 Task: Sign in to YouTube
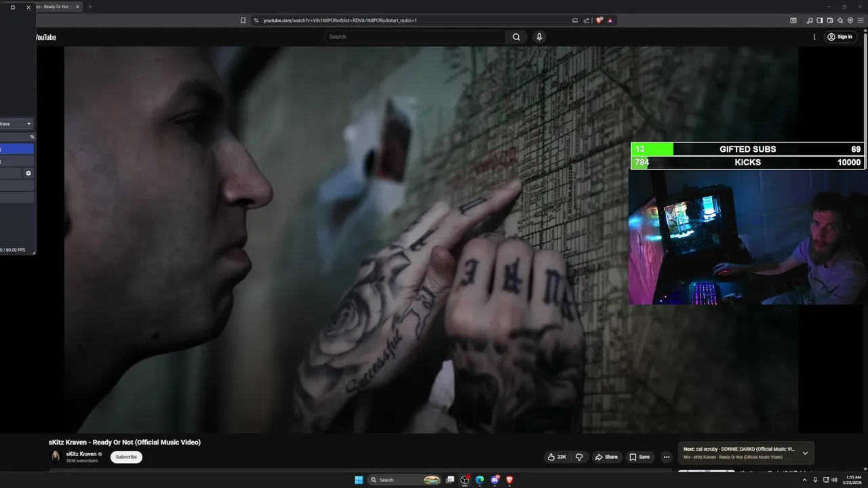point(840,37)
